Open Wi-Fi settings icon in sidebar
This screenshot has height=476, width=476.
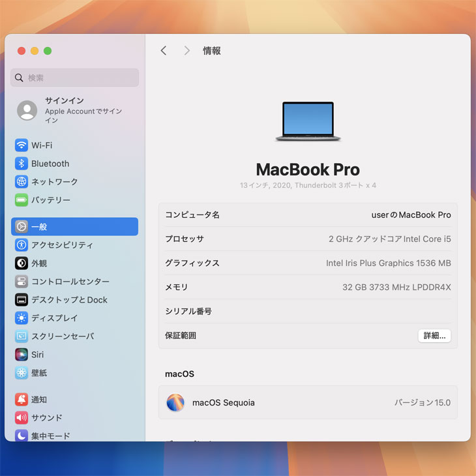click(x=22, y=145)
